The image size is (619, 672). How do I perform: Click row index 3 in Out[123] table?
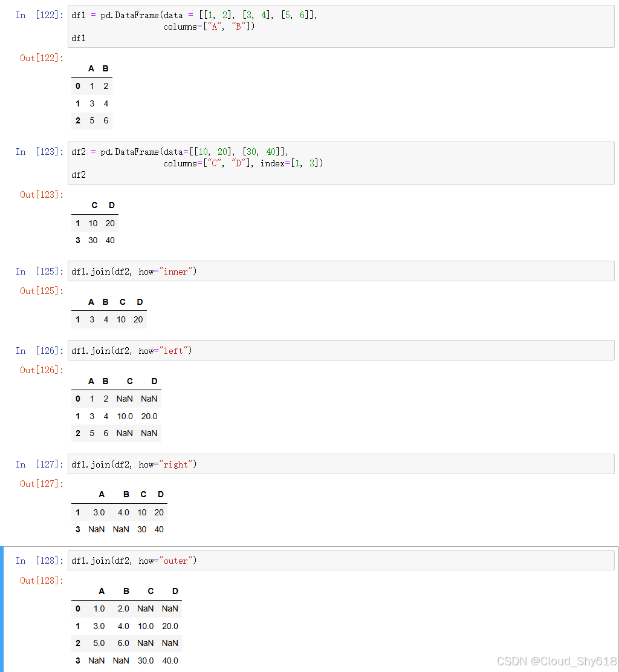[77, 240]
